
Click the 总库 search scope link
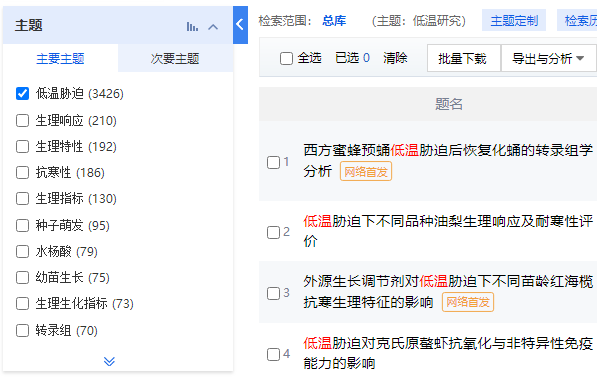click(334, 21)
